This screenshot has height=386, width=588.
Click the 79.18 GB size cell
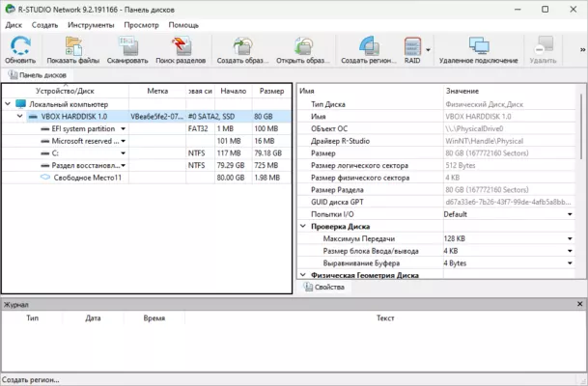tap(267, 153)
